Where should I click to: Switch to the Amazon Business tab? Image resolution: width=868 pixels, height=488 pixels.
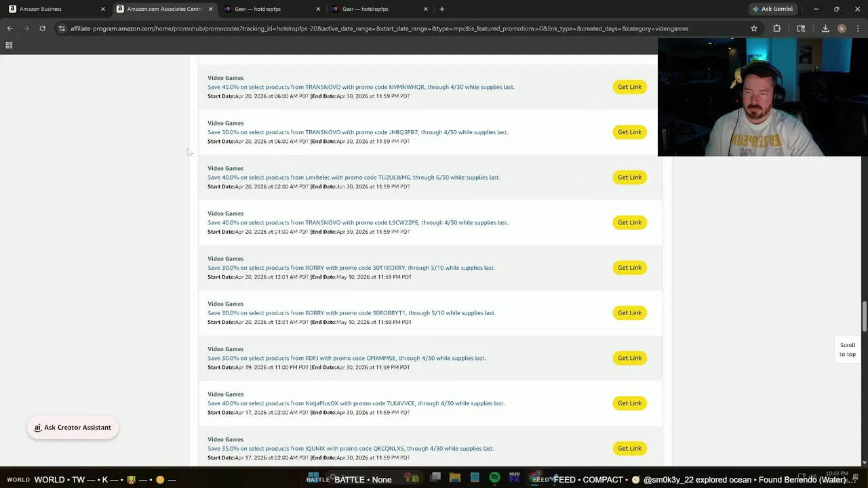point(54,9)
